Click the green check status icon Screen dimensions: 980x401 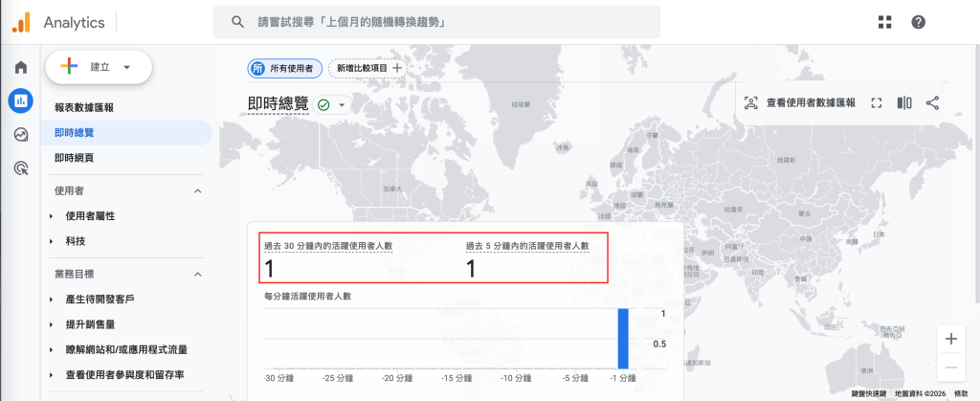323,105
